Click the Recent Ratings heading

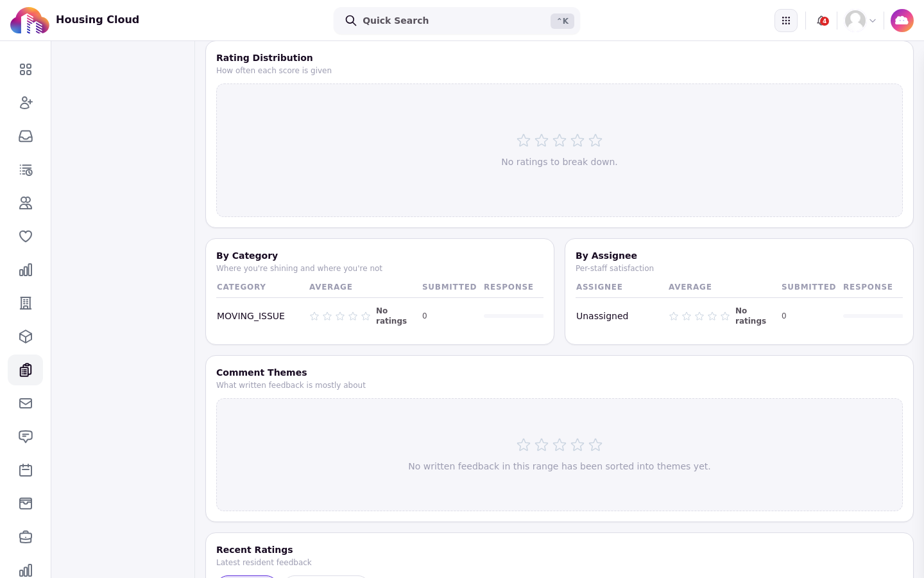tap(255, 550)
